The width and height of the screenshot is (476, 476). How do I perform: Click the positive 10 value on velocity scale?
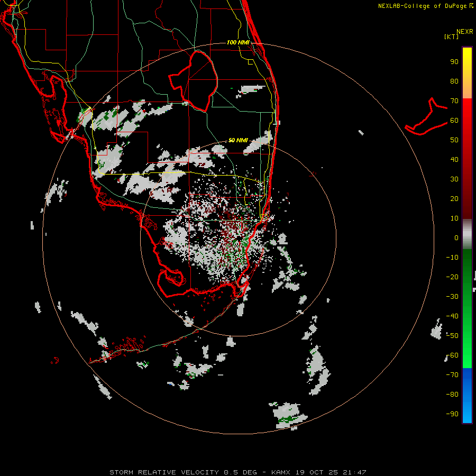click(454, 218)
